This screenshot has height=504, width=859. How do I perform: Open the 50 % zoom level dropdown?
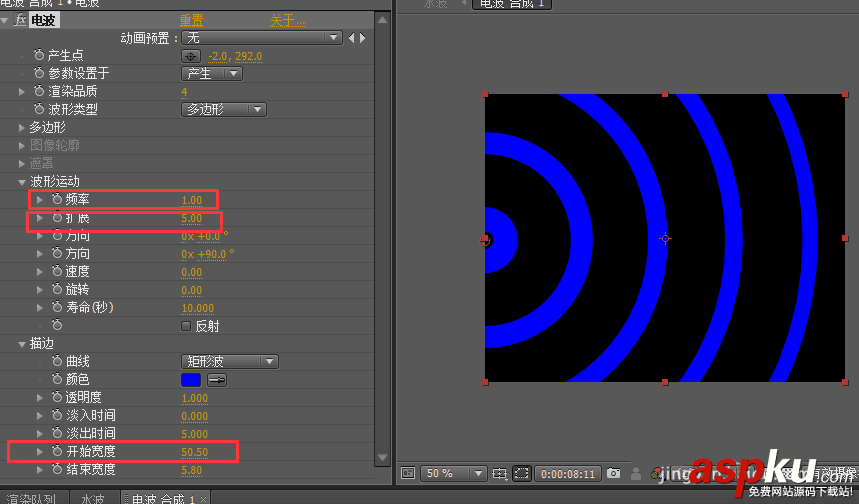(x=453, y=473)
